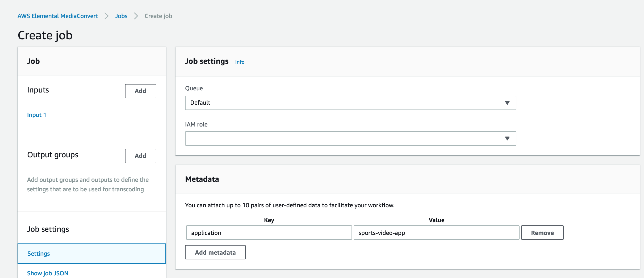Click the empty IAM role select box
The width and height of the screenshot is (644, 278).
tap(350, 138)
